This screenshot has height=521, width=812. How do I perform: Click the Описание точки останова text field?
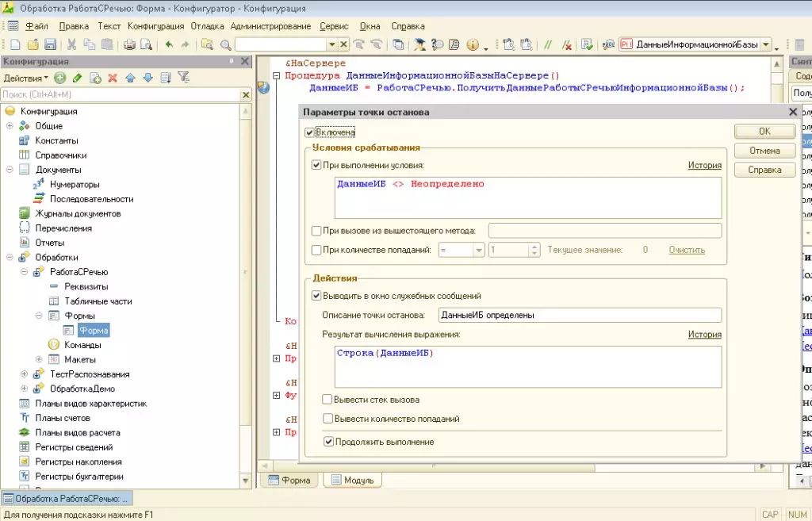(579, 315)
